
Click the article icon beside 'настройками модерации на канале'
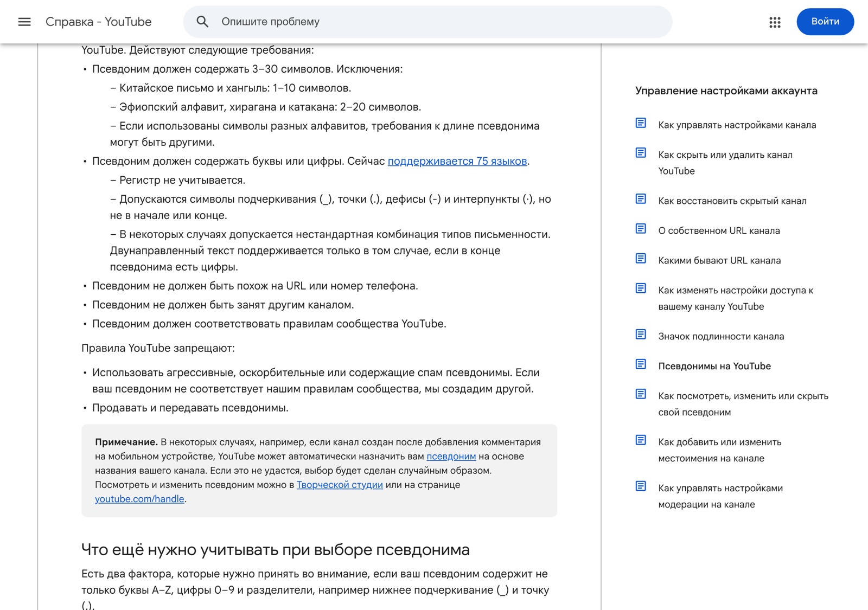[641, 486]
